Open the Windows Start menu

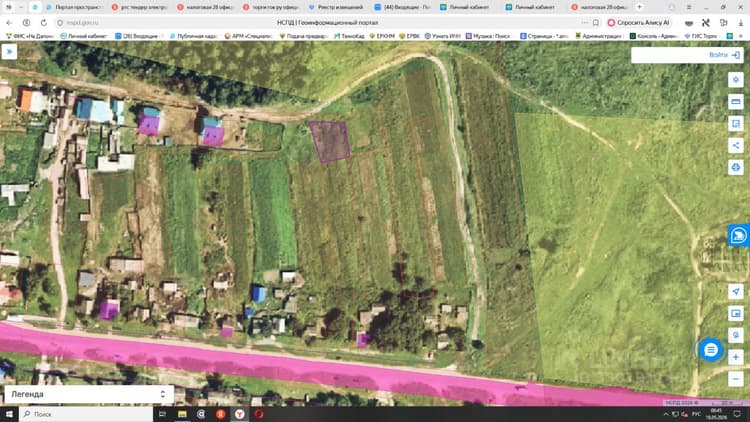pos(9,414)
